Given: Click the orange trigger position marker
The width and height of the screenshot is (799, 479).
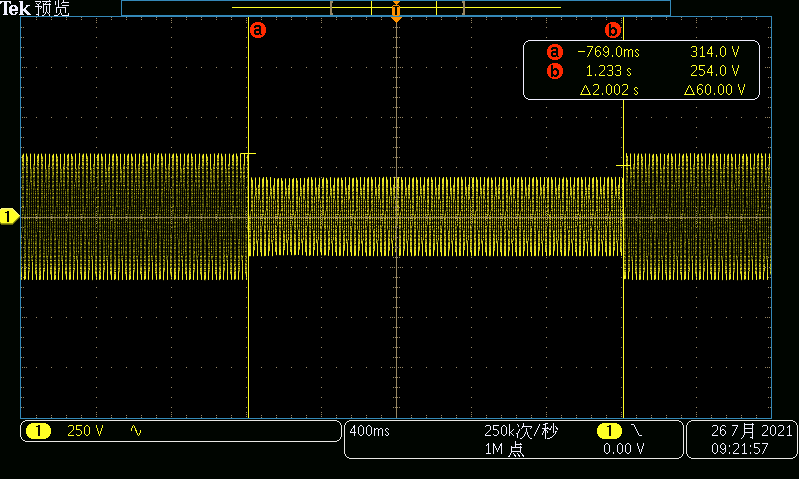Looking at the screenshot, I should tap(397, 14).
